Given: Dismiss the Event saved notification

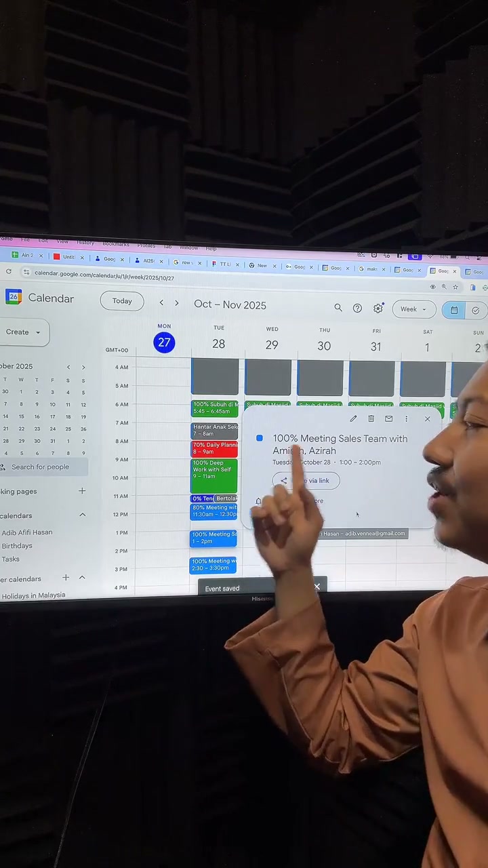Looking at the screenshot, I should (x=317, y=587).
